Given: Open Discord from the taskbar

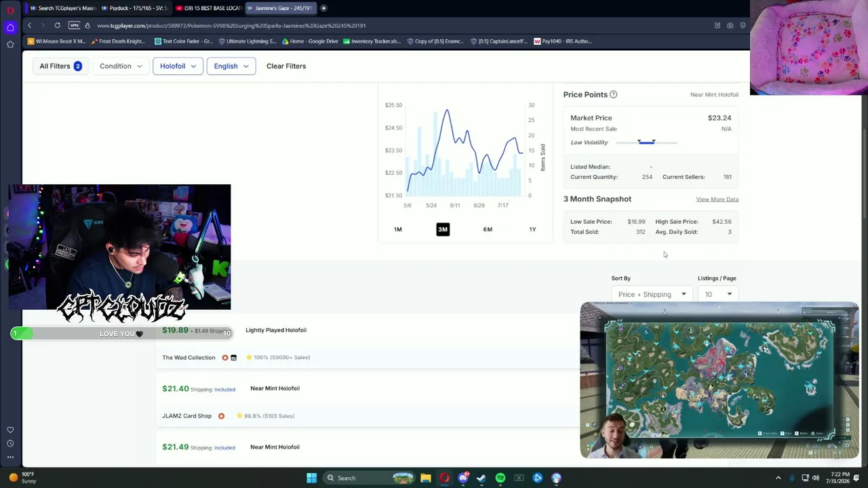Looking at the screenshot, I should 463,478.
